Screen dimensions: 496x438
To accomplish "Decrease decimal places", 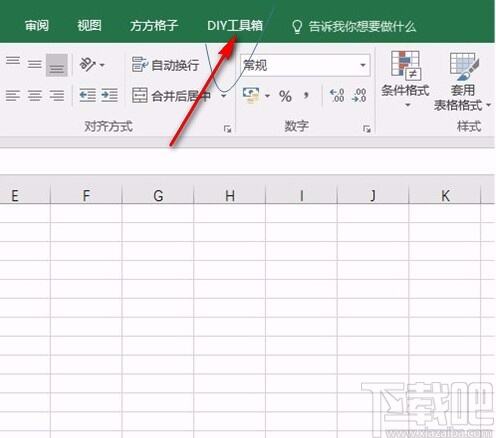I will (359, 95).
